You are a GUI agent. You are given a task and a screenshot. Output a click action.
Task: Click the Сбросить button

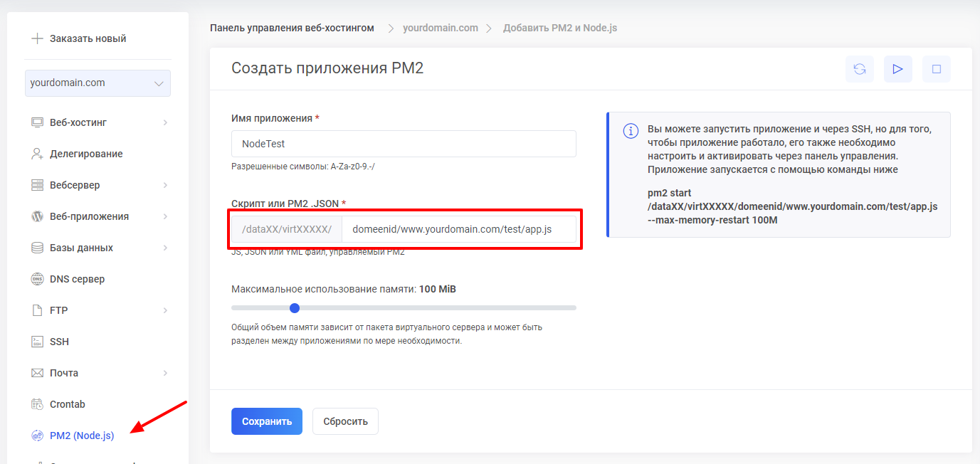pyautogui.click(x=345, y=421)
